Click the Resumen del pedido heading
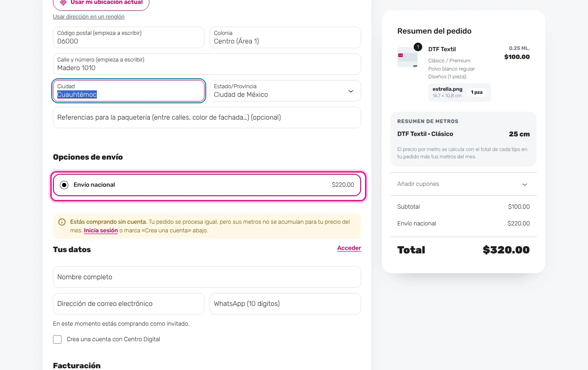588x370 pixels. (434, 31)
